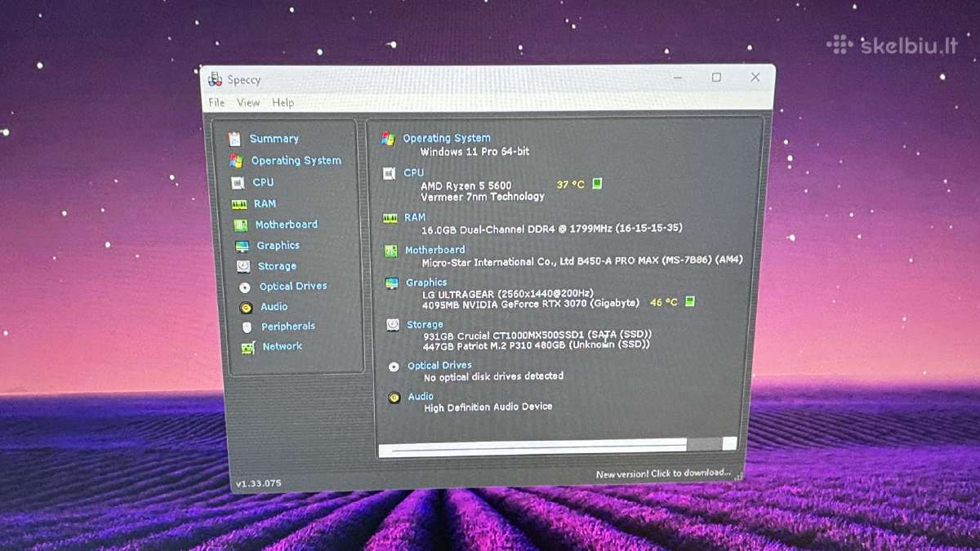Select the RAM sidebar icon
The image size is (980, 551).
pyautogui.click(x=239, y=204)
